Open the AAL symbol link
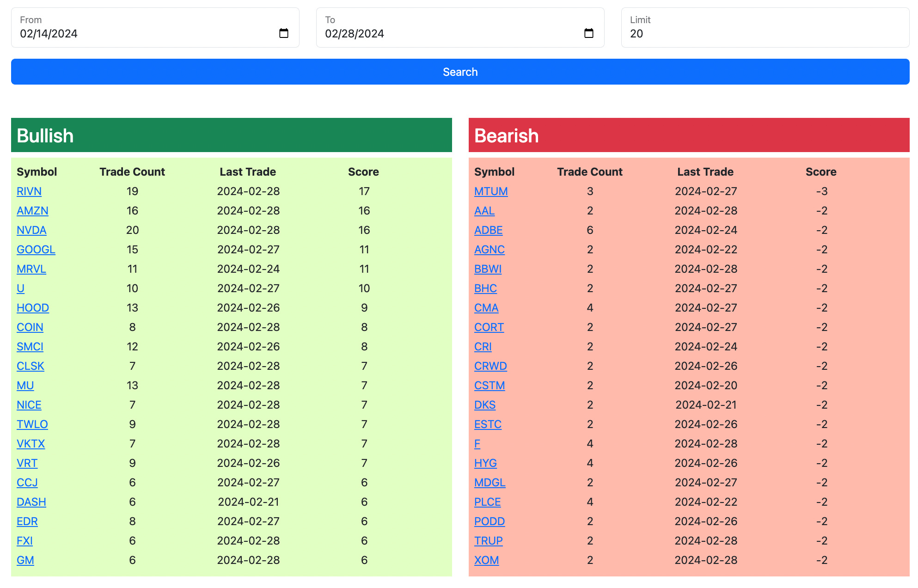 pos(484,211)
